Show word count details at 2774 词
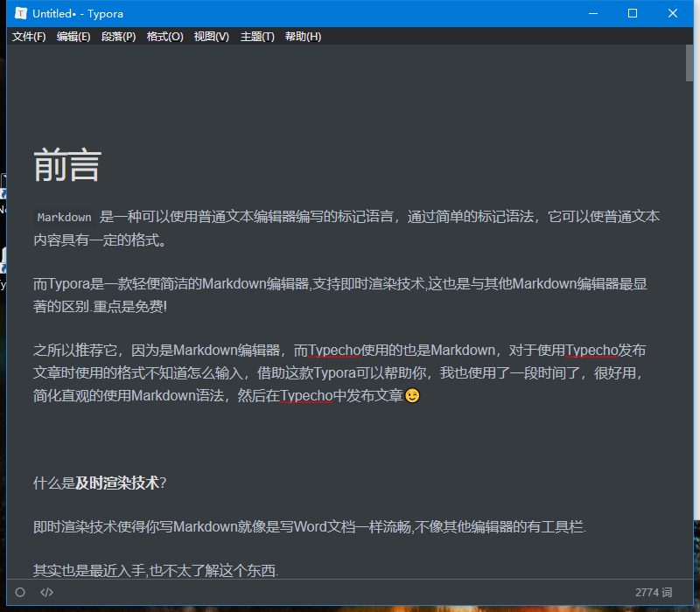 pyautogui.click(x=654, y=593)
